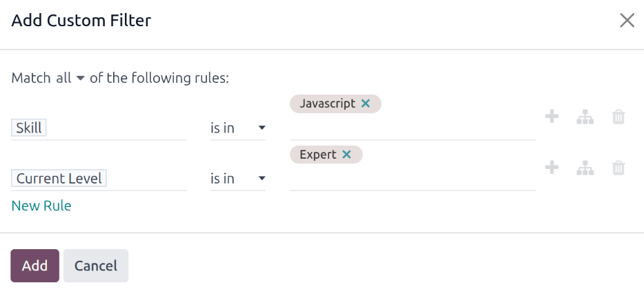
Task: Open the Skill rule operator dropdown
Action: (238, 128)
